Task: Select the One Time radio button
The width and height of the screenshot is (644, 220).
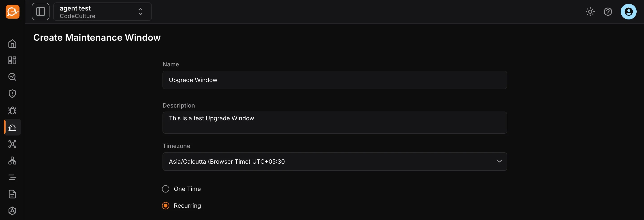Action: coord(165,189)
